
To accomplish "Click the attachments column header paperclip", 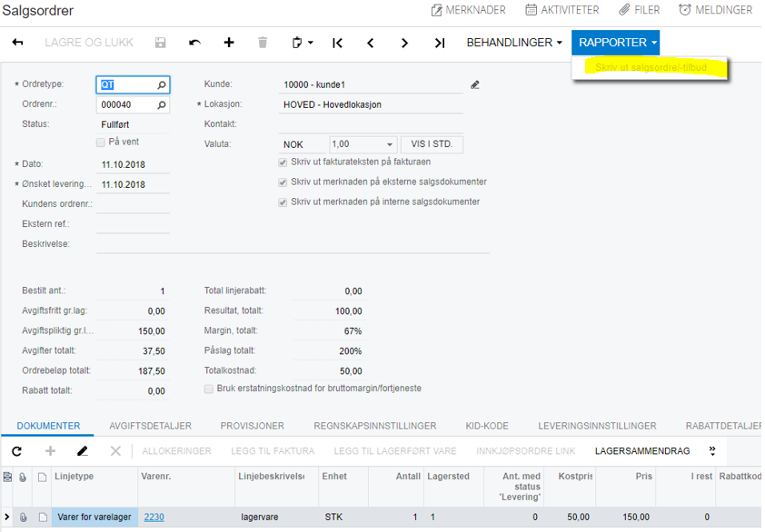I will (x=23, y=477).
